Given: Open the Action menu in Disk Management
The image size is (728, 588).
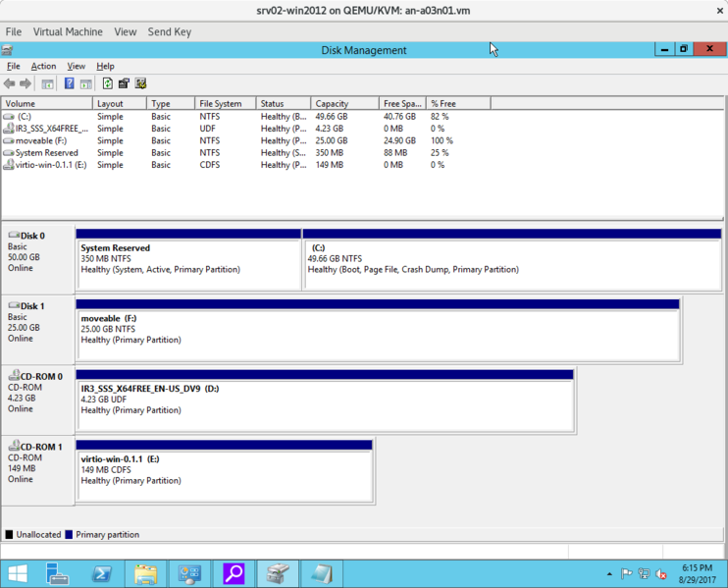Looking at the screenshot, I should (x=43, y=66).
